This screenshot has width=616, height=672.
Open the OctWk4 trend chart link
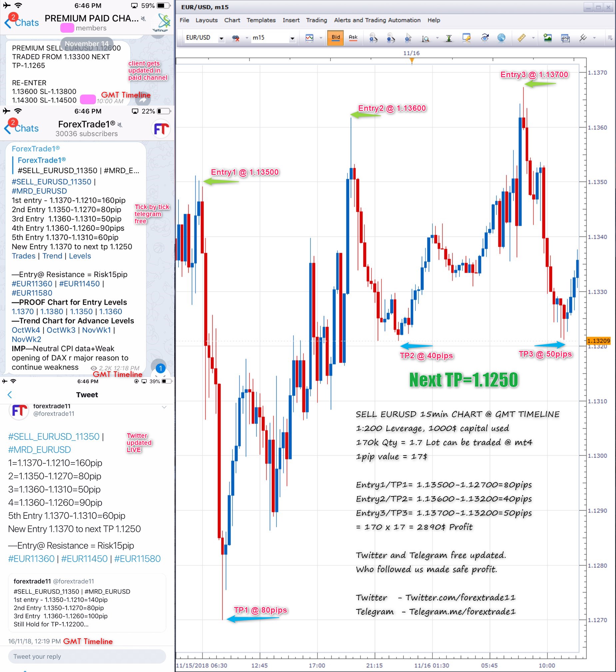coord(26,330)
